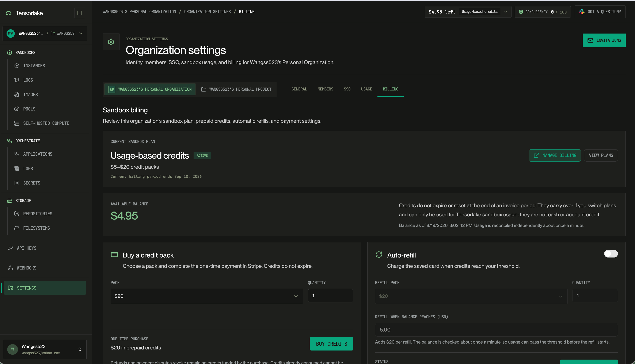The image size is (635, 364).
Task: Collapse the sidebar panel toggle icon
Action: click(80, 13)
